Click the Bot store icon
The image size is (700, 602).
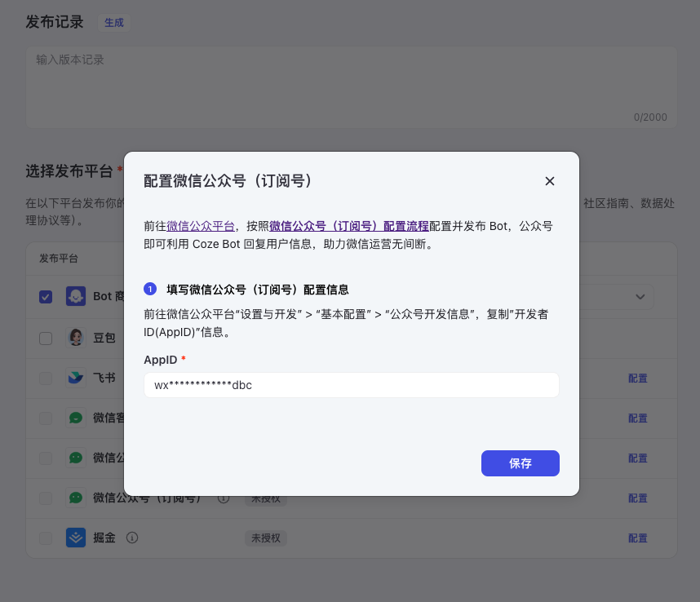click(76, 296)
